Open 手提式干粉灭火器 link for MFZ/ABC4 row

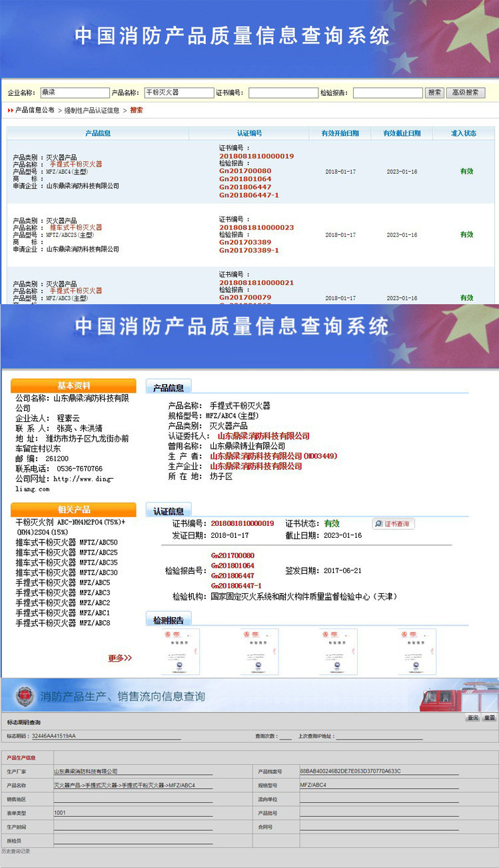pos(76,164)
